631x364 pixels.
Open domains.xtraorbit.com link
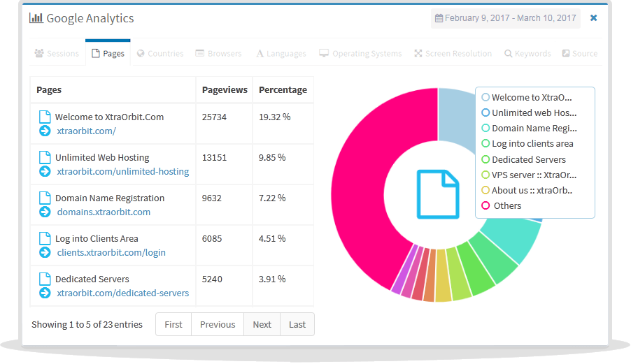[x=104, y=212]
